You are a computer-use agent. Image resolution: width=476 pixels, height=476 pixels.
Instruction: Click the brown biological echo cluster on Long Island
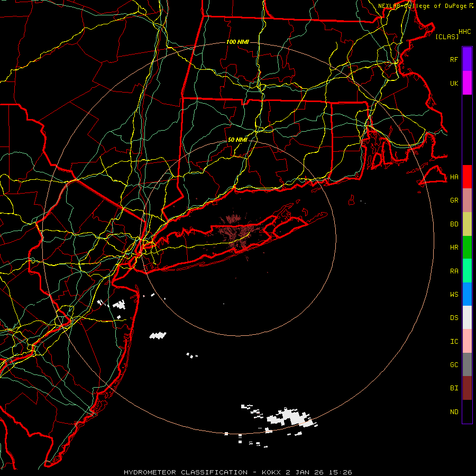(239, 233)
